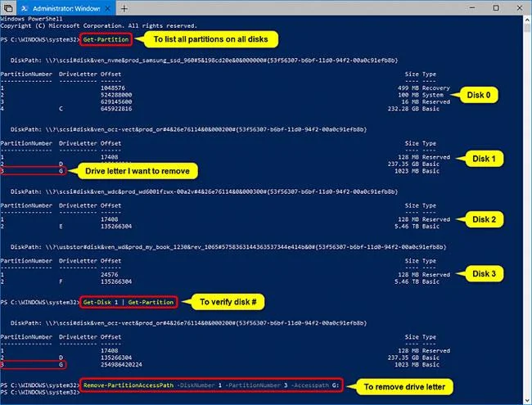532x405 pixels.
Task: Minimize the PowerShell window
Action: click(472, 8)
